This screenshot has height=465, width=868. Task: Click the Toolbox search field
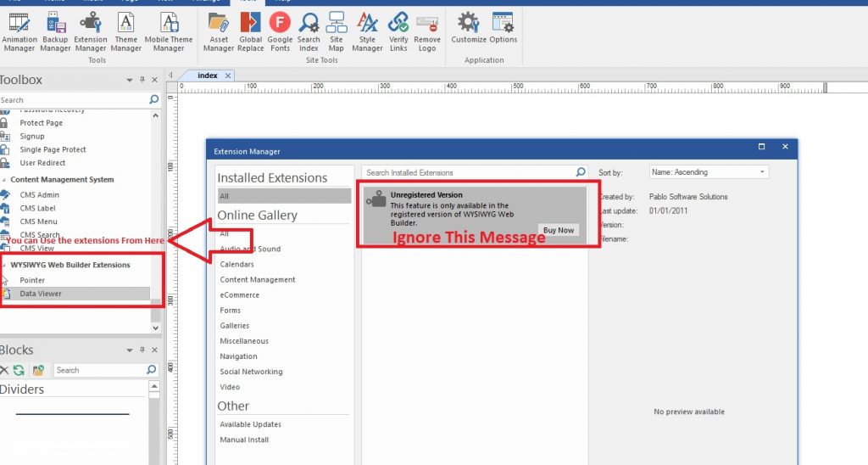(x=74, y=100)
